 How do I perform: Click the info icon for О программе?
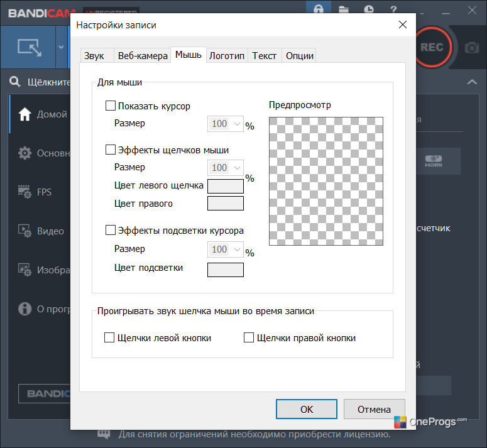click(x=25, y=309)
